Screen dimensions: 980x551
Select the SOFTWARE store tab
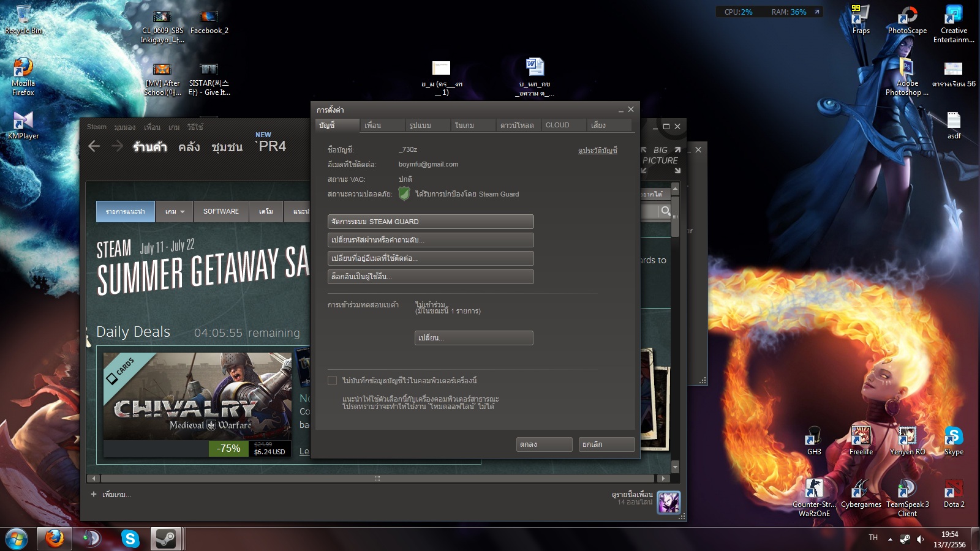tap(221, 211)
